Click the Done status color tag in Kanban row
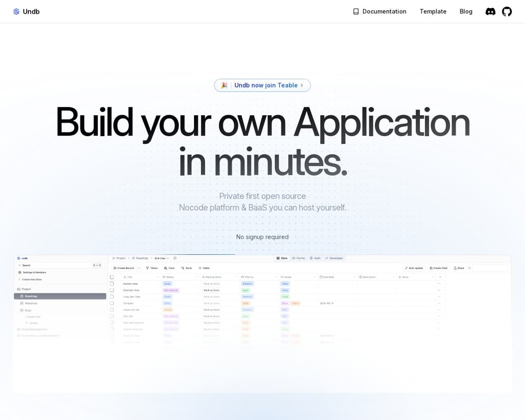 coord(167,283)
